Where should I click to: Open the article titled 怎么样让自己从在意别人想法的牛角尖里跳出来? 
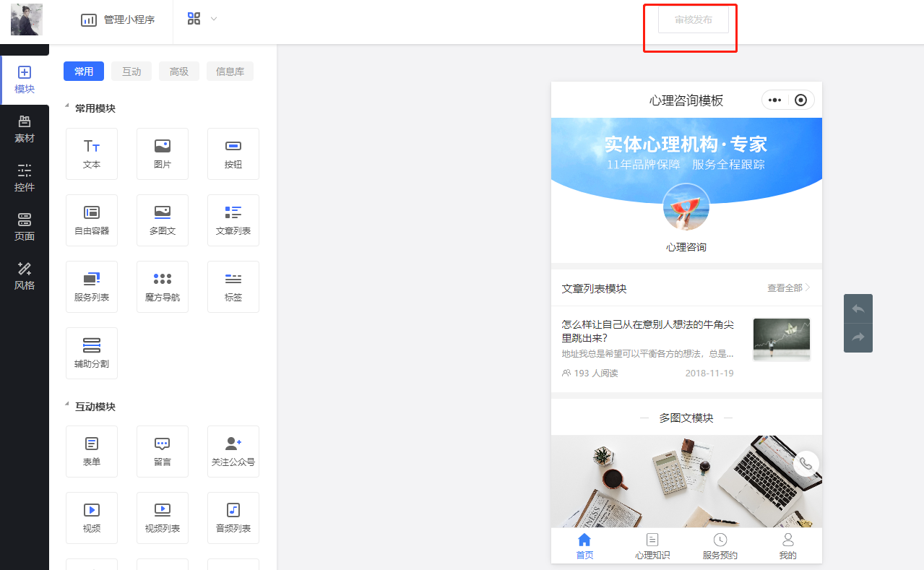(x=648, y=331)
